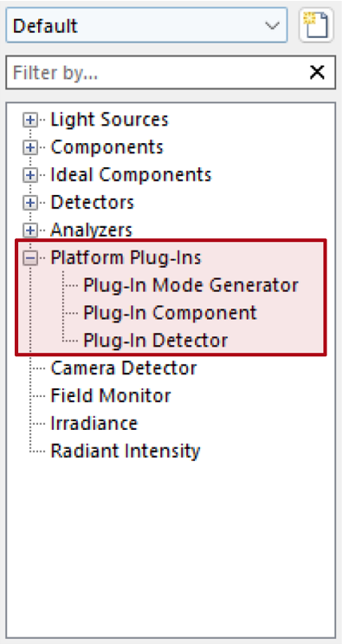Collapse the Platform Plug-Ins node
Image resolution: width=342 pixels, height=644 pixels.
tap(30, 258)
